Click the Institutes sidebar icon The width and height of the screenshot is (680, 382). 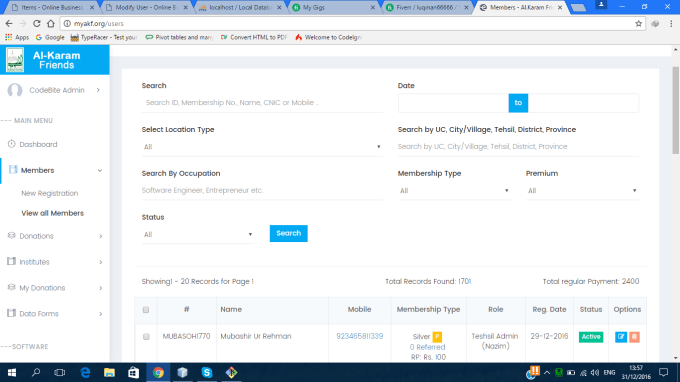[x=12, y=261]
